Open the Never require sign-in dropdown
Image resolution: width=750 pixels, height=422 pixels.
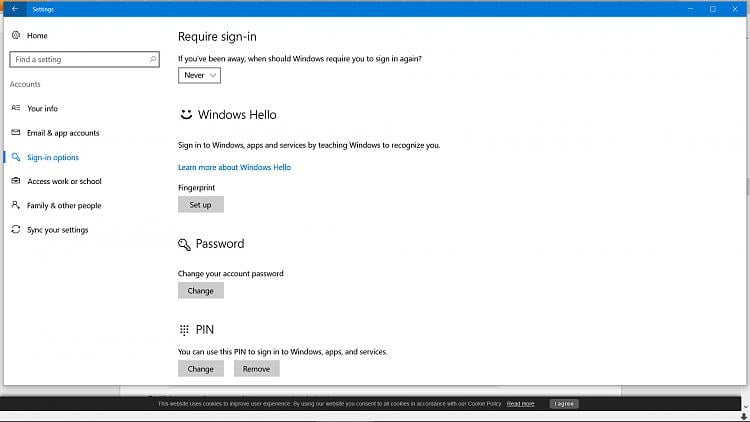tap(199, 75)
